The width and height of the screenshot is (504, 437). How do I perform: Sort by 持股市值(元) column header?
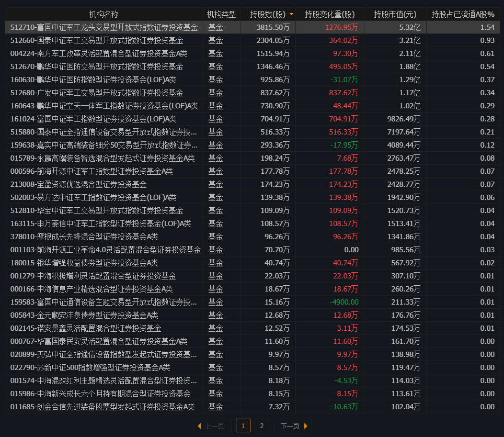coord(395,14)
